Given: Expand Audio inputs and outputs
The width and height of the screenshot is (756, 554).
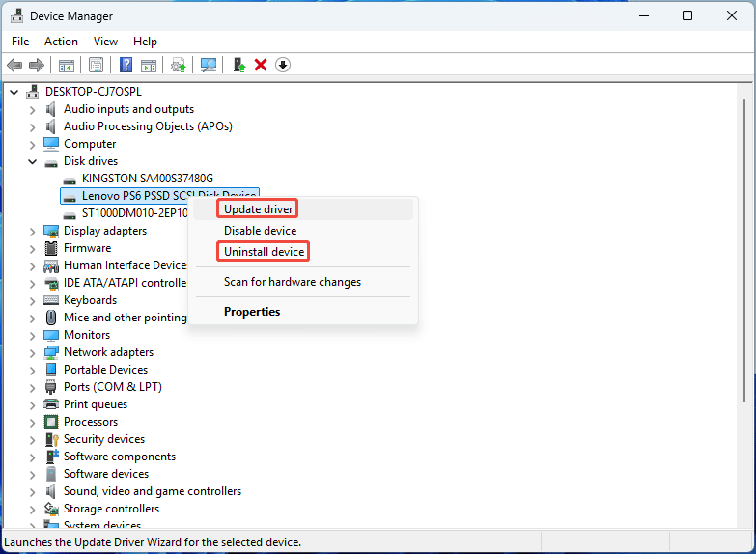Looking at the screenshot, I should point(32,110).
